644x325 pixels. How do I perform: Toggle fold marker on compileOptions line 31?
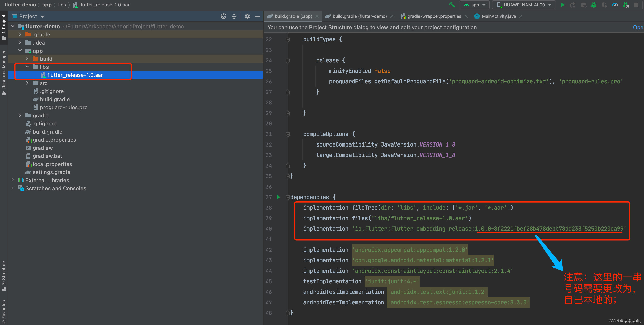(x=288, y=134)
